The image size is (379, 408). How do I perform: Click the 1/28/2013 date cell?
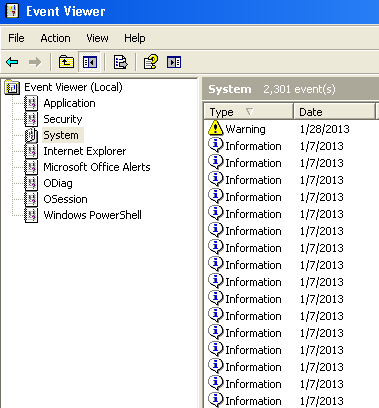(x=324, y=129)
